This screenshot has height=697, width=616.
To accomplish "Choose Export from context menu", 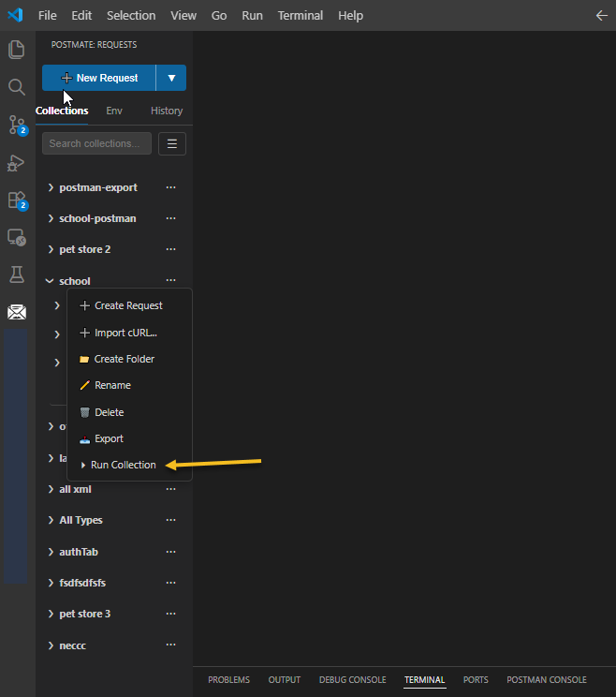I will (x=129, y=438).
